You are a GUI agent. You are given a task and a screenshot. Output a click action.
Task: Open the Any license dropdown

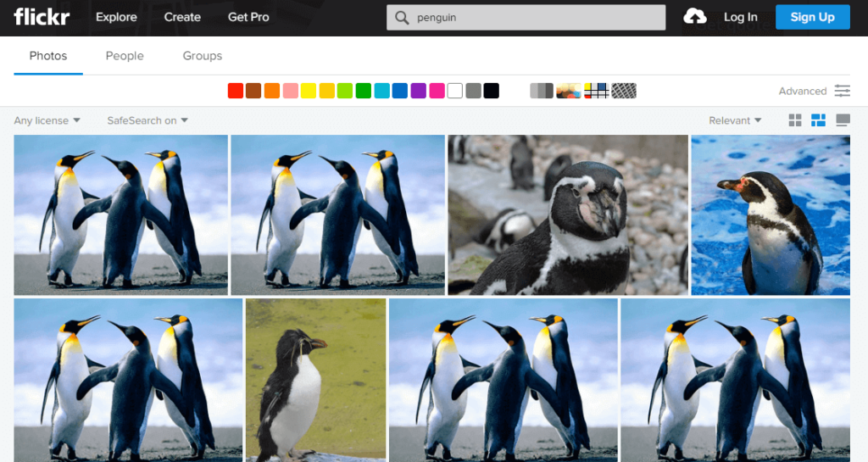[x=47, y=120]
